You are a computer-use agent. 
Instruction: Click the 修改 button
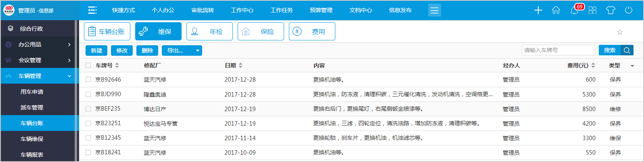pos(122,50)
